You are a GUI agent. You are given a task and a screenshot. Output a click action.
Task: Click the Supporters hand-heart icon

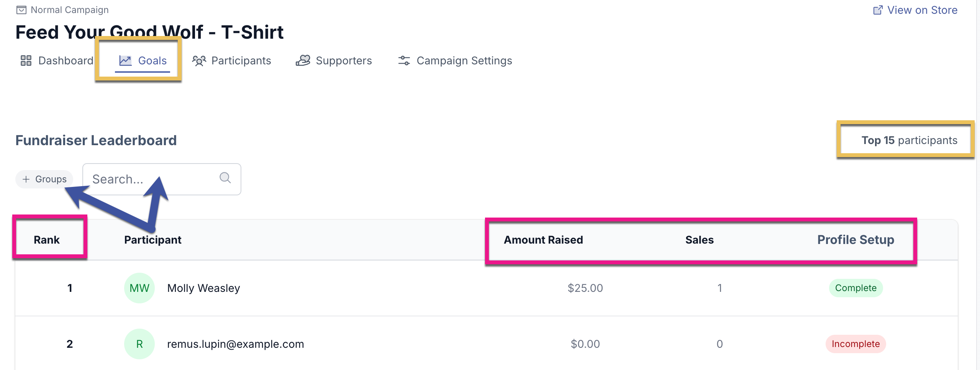coord(303,61)
